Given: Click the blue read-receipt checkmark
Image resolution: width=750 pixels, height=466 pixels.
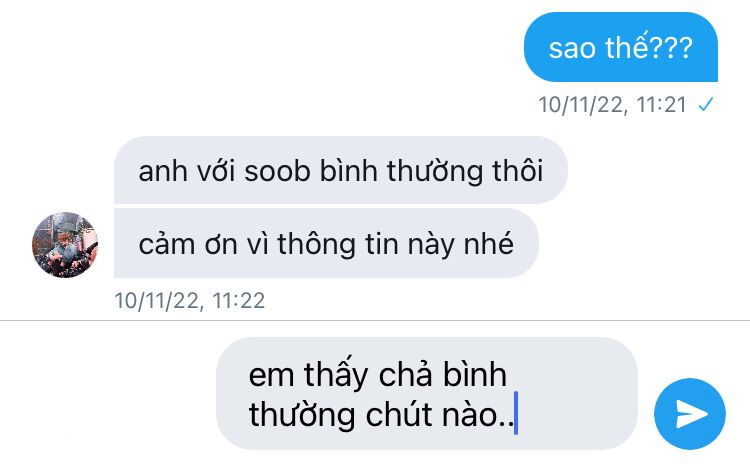Looking at the screenshot, I should [706, 104].
